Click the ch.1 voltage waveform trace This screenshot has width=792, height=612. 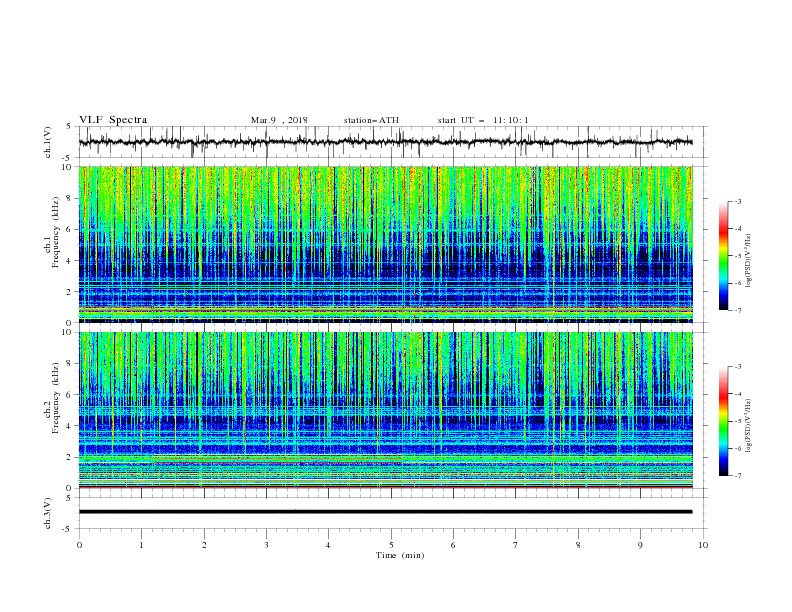[x=385, y=142]
